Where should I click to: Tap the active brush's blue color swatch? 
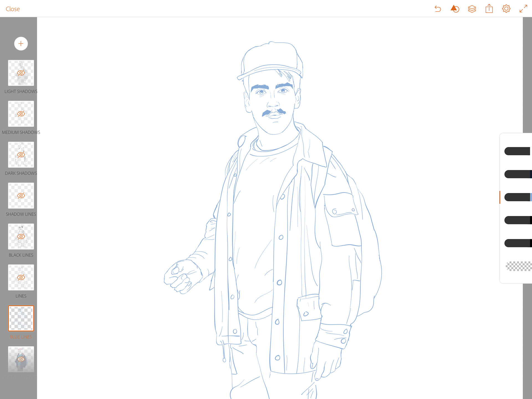531,197
